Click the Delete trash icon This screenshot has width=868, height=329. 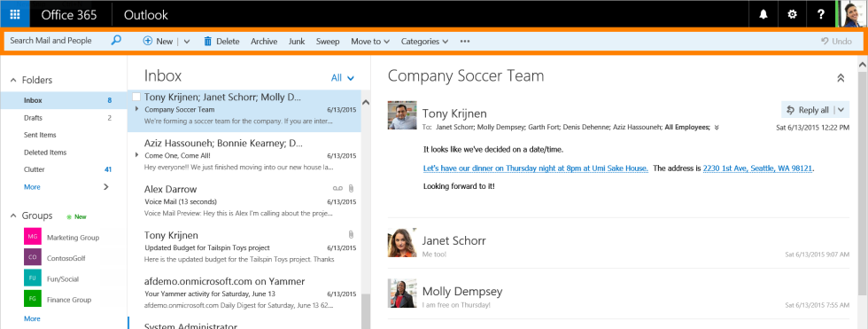coord(207,41)
